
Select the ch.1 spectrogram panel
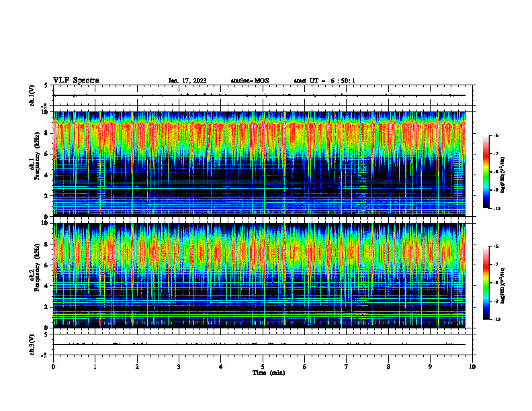259,164
